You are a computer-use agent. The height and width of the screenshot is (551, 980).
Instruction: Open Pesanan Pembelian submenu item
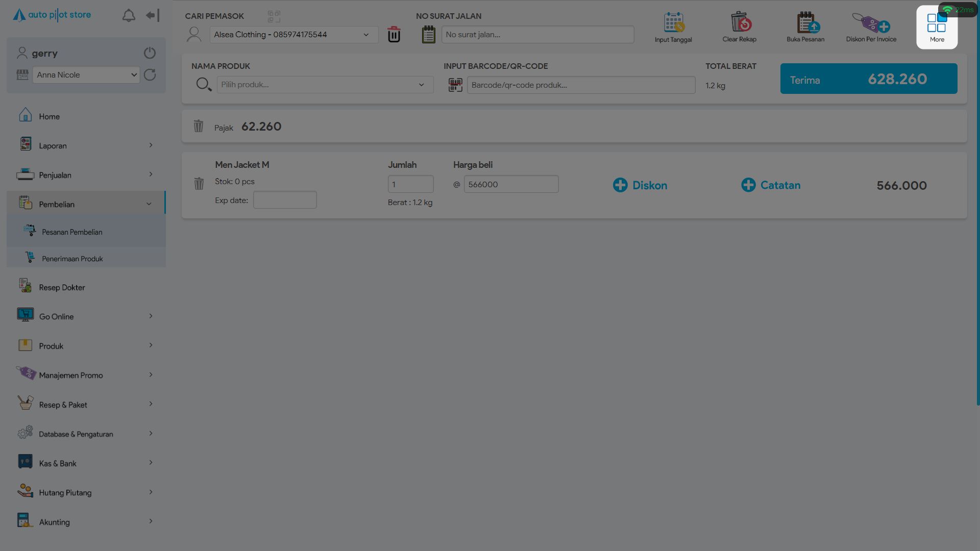[72, 232]
